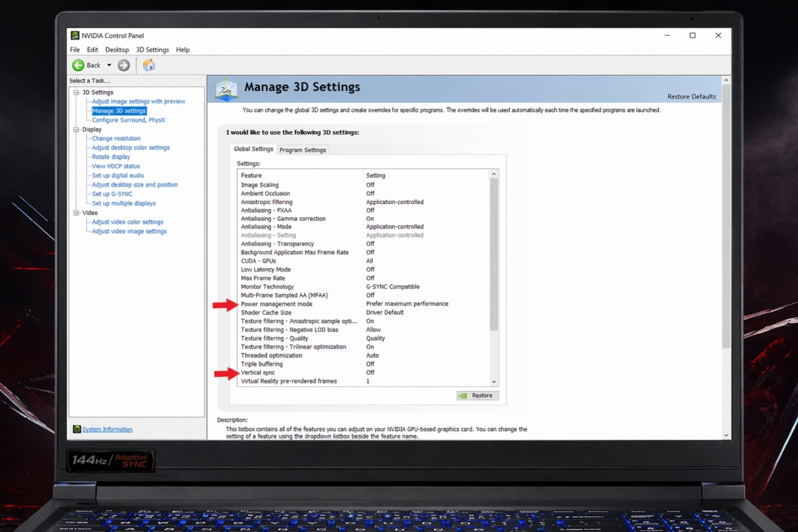
Task: Click the Restore Defaults link
Action: (692, 96)
